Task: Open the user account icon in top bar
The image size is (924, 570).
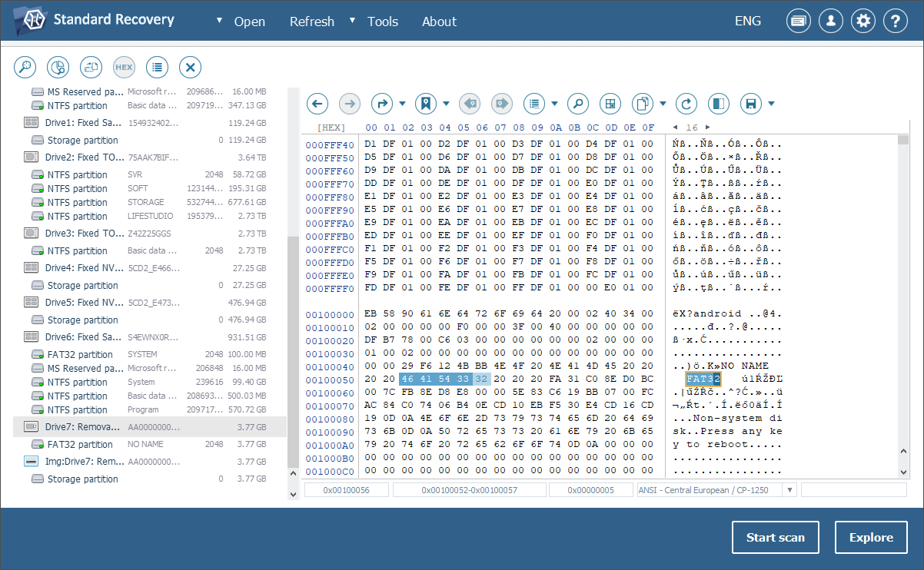Action: coord(831,22)
